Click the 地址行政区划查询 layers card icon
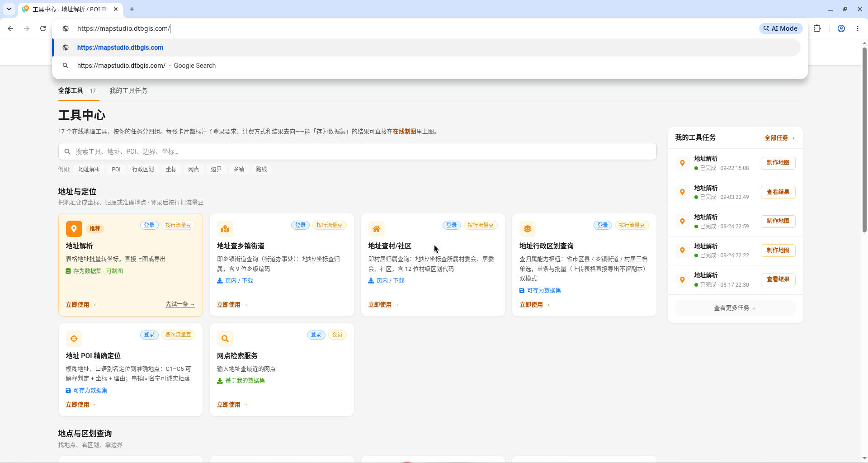The height and width of the screenshot is (463, 868). point(528,229)
